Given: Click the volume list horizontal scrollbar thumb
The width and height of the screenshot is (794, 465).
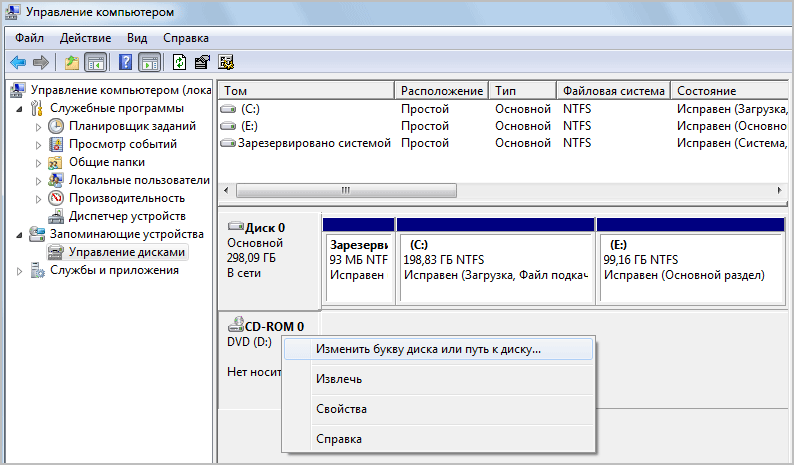Looking at the screenshot, I should tap(346, 190).
